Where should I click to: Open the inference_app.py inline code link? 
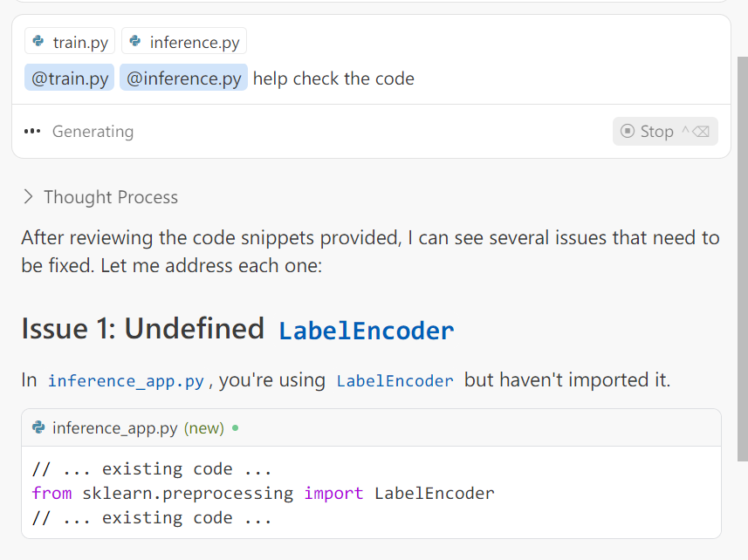tap(126, 381)
